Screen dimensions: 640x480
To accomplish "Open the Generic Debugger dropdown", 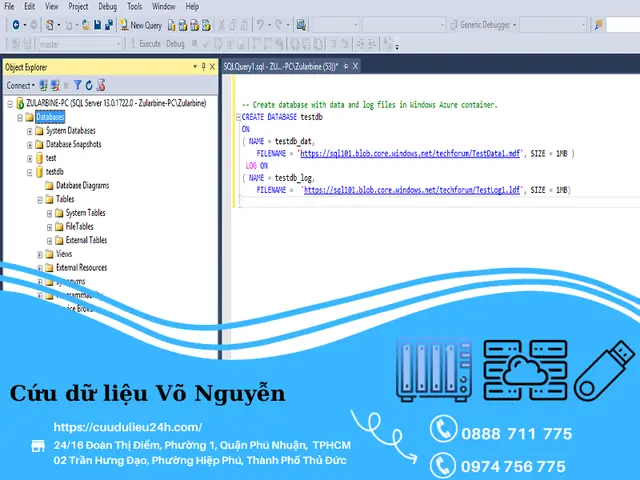I will pyautogui.click(x=484, y=25).
